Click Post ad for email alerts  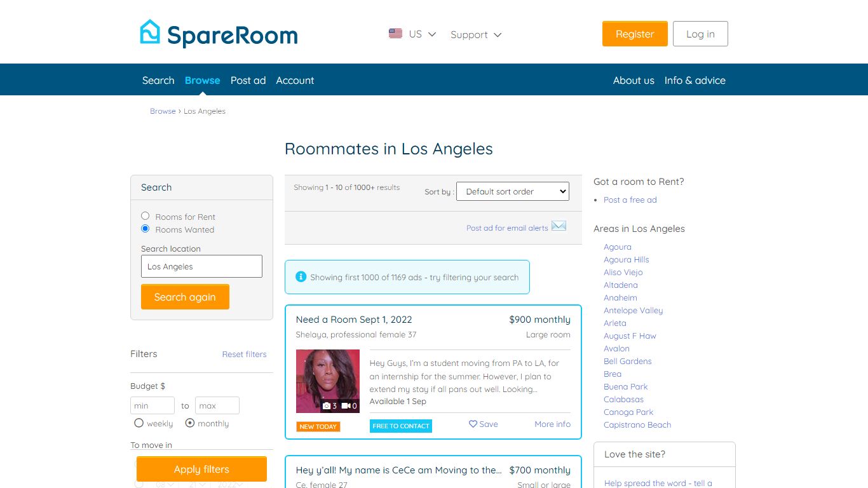pyautogui.click(x=507, y=227)
